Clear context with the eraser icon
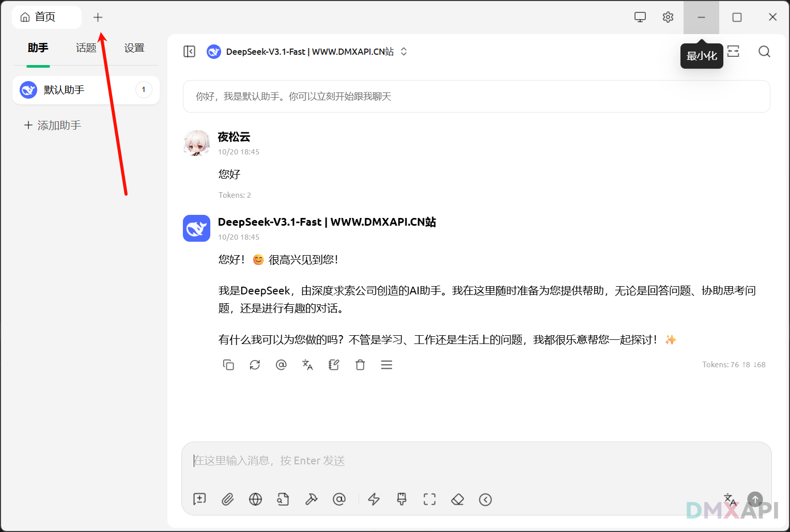The height and width of the screenshot is (532, 790). (x=457, y=499)
